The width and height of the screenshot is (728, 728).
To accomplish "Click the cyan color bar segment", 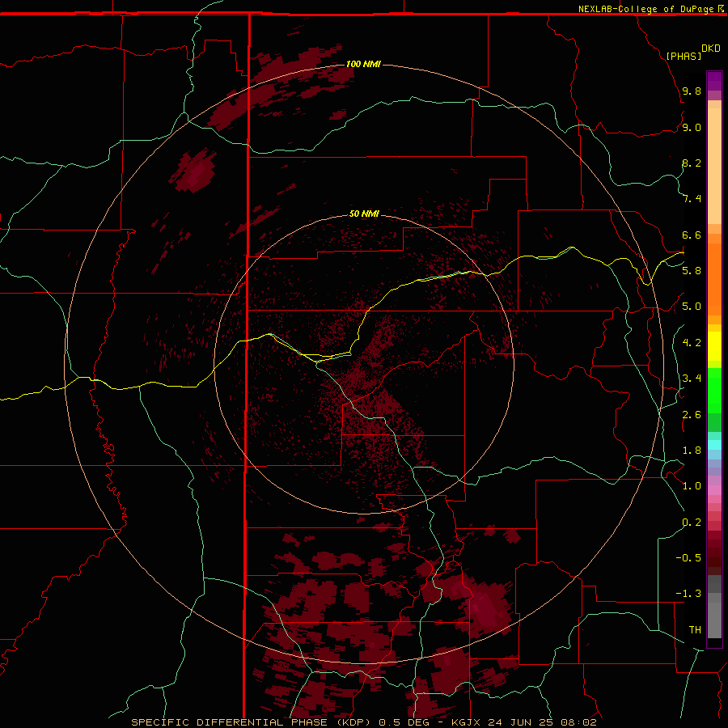I will pyautogui.click(x=714, y=445).
